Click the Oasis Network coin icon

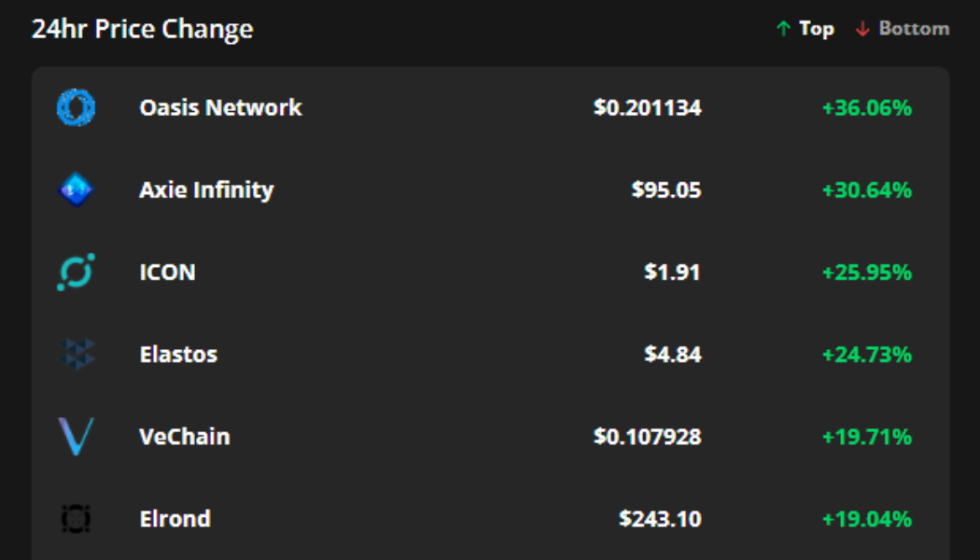76,108
